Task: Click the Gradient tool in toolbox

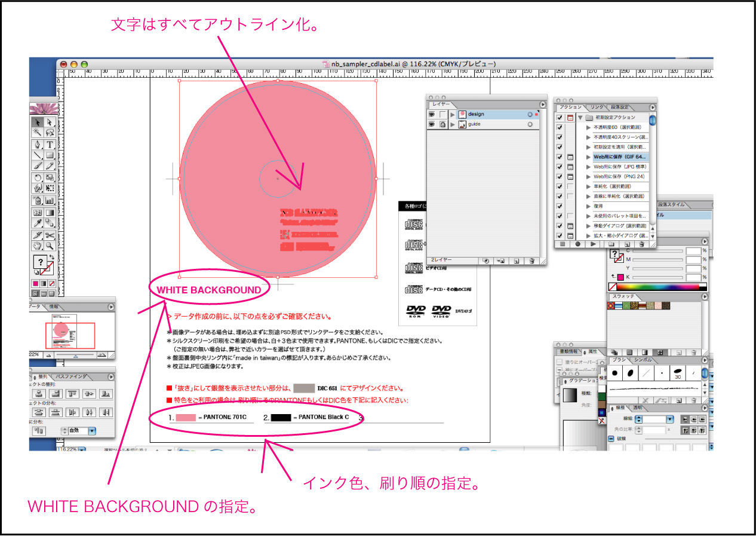Action: pos(50,212)
